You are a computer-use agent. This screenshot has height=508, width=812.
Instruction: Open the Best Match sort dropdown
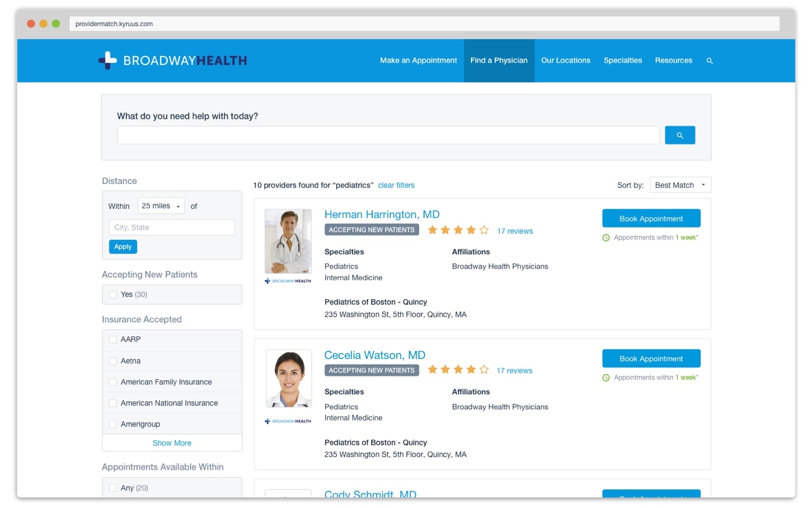click(680, 185)
